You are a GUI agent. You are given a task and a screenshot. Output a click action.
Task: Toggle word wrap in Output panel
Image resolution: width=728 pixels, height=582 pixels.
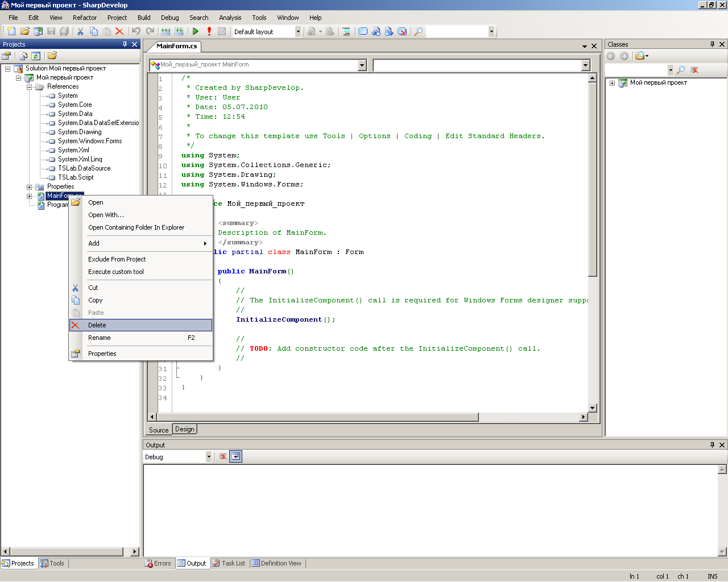[x=236, y=456]
